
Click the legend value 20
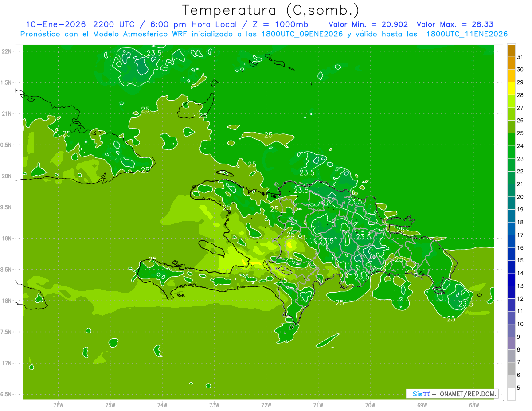[x=520, y=196]
